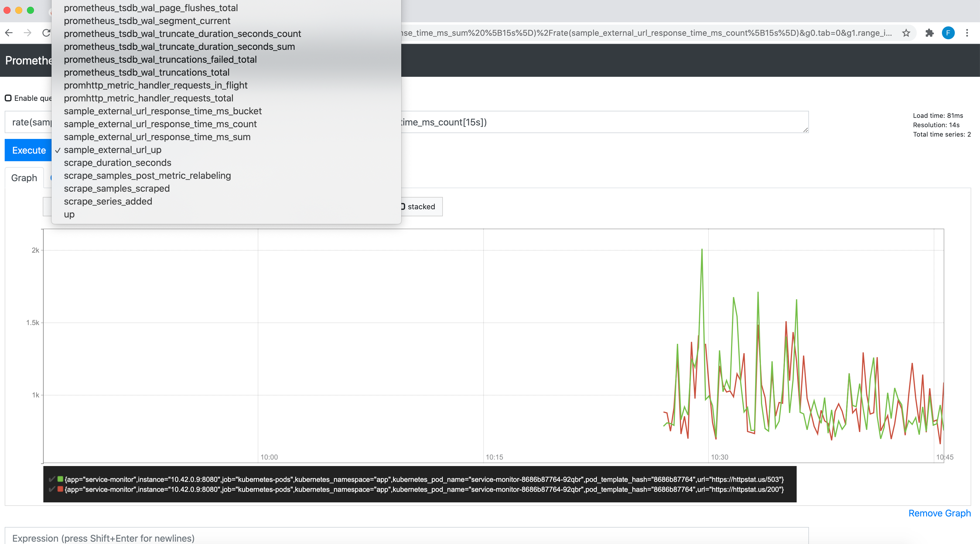Click the empty Expression input field

[406, 538]
